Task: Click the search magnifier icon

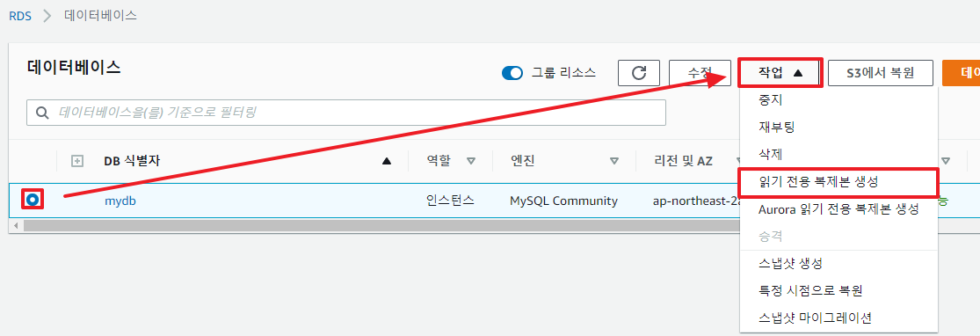Action: [x=42, y=113]
